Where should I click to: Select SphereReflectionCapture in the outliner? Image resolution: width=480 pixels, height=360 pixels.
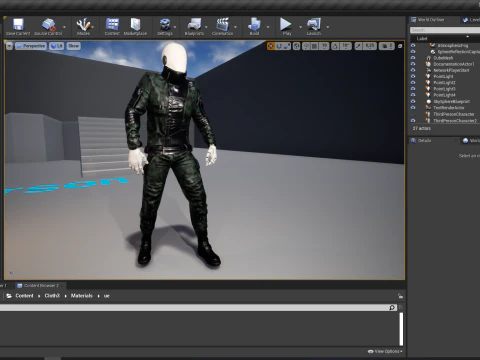(x=458, y=52)
